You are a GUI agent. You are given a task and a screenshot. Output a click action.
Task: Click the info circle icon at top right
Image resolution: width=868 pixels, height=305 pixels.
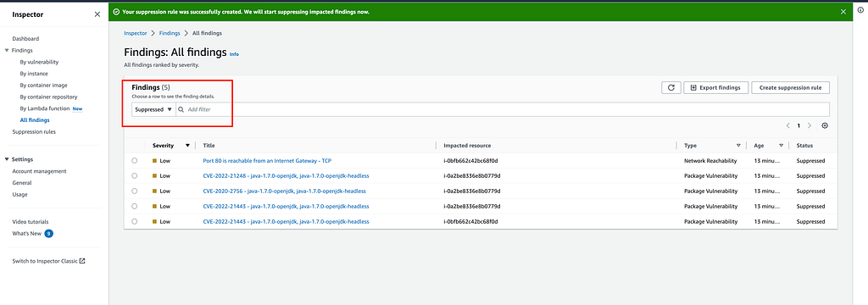860,10
